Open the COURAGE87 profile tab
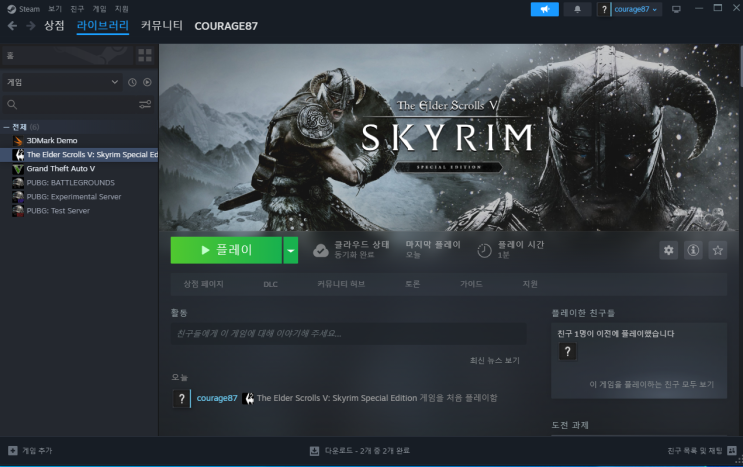 click(x=226, y=26)
